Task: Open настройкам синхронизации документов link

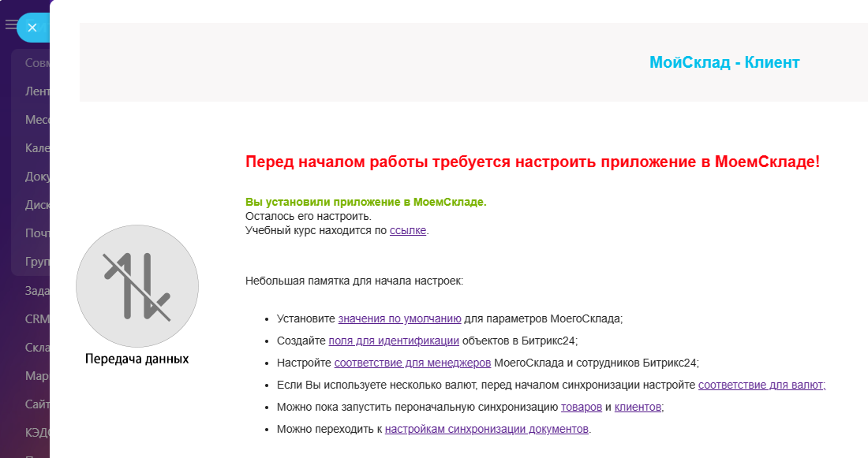Action: point(487,430)
